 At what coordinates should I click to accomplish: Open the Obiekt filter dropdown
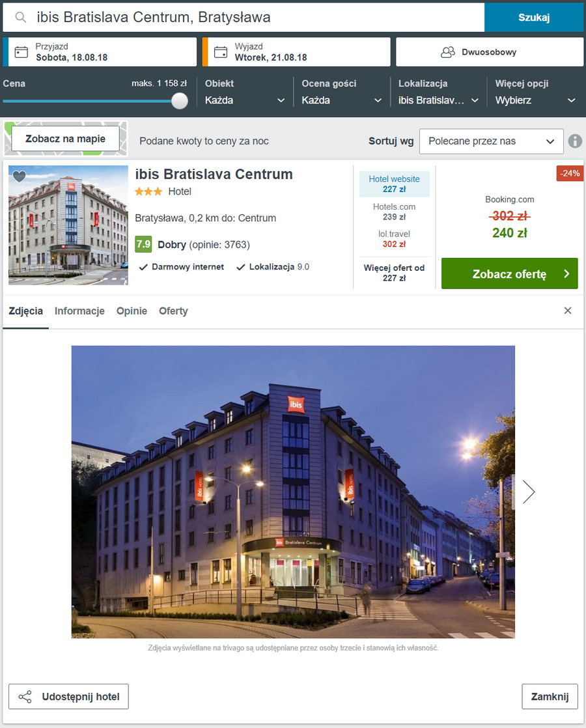[245, 92]
